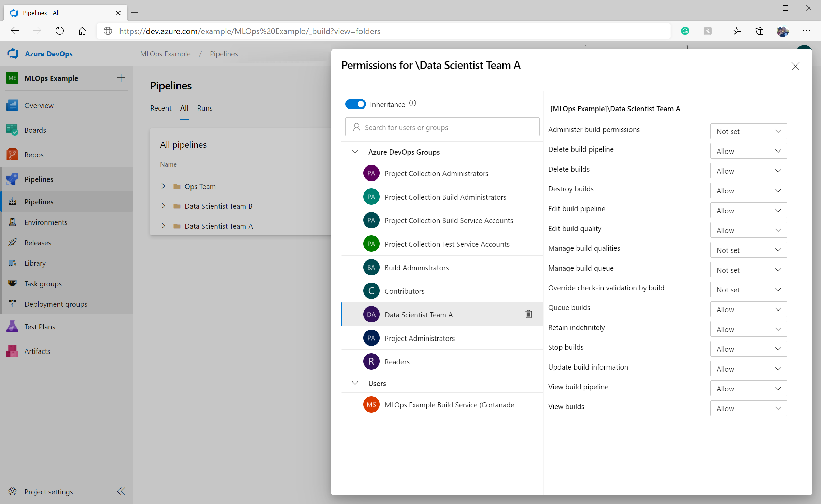This screenshot has width=821, height=504.
Task: Open Task groups from the sidebar
Action: coord(67,284)
